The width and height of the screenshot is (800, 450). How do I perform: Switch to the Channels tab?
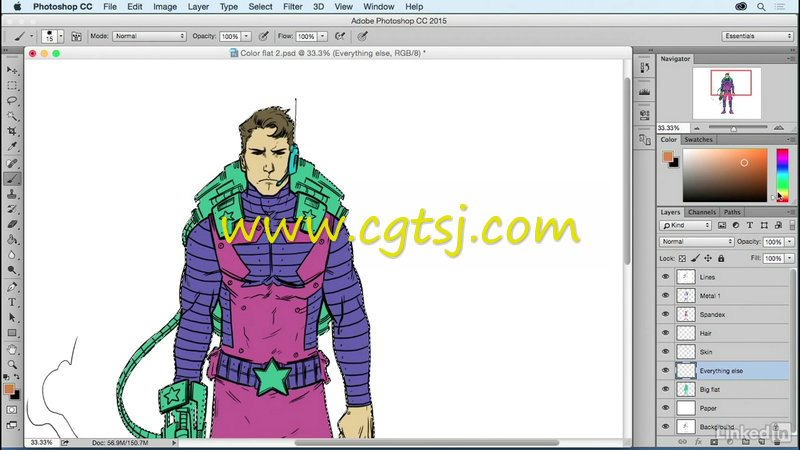point(702,212)
